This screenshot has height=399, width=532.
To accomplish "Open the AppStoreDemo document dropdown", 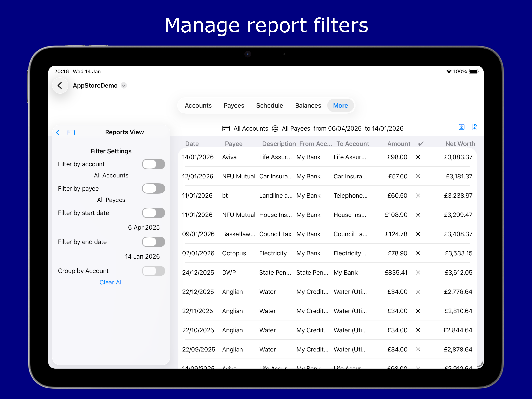I will pos(124,86).
